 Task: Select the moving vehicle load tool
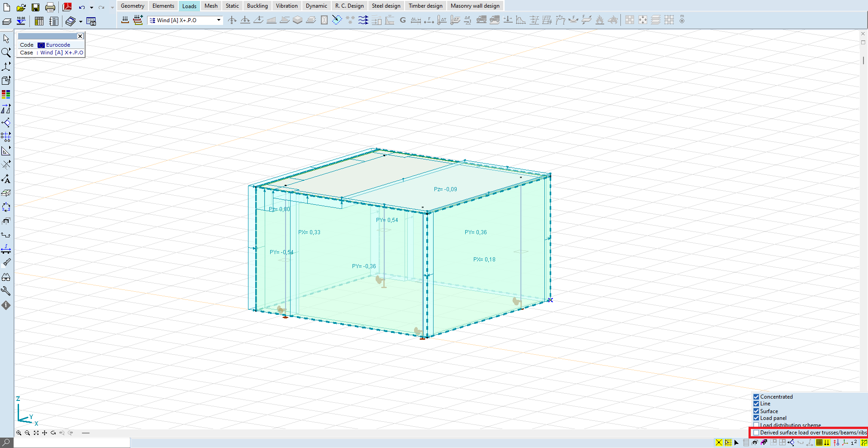coord(482,20)
